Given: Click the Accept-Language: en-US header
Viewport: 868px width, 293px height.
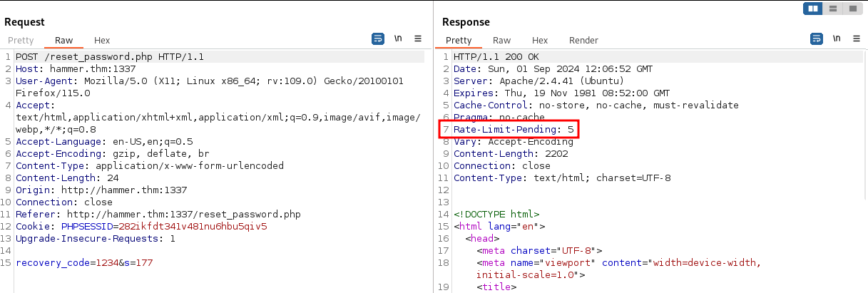Looking at the screenshot, I should 104,142.
